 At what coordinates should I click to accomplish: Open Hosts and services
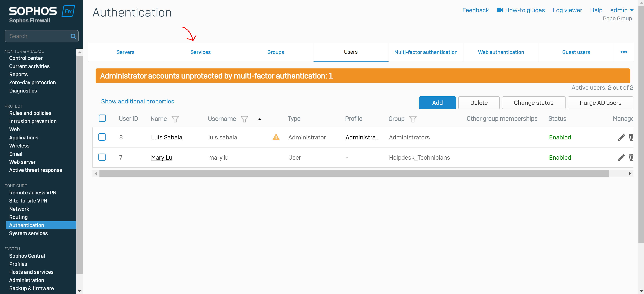click(31, 272)
